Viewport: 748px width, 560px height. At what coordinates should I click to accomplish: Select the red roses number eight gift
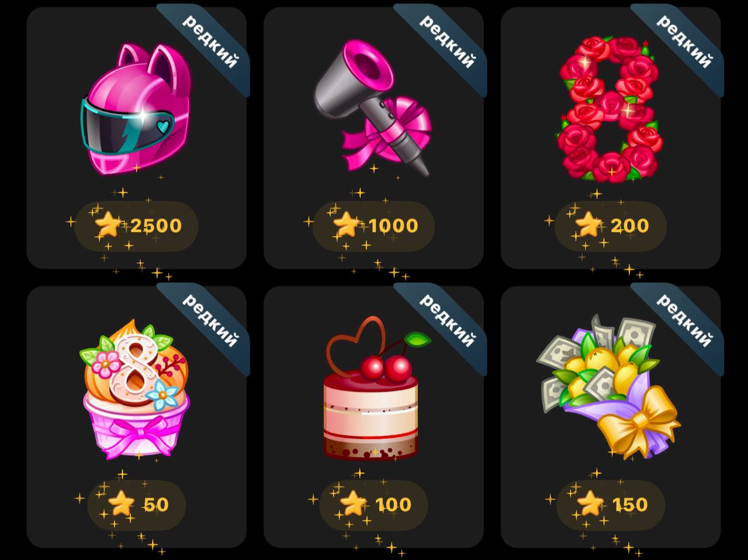pyautogui.click(x=610, y=109)
